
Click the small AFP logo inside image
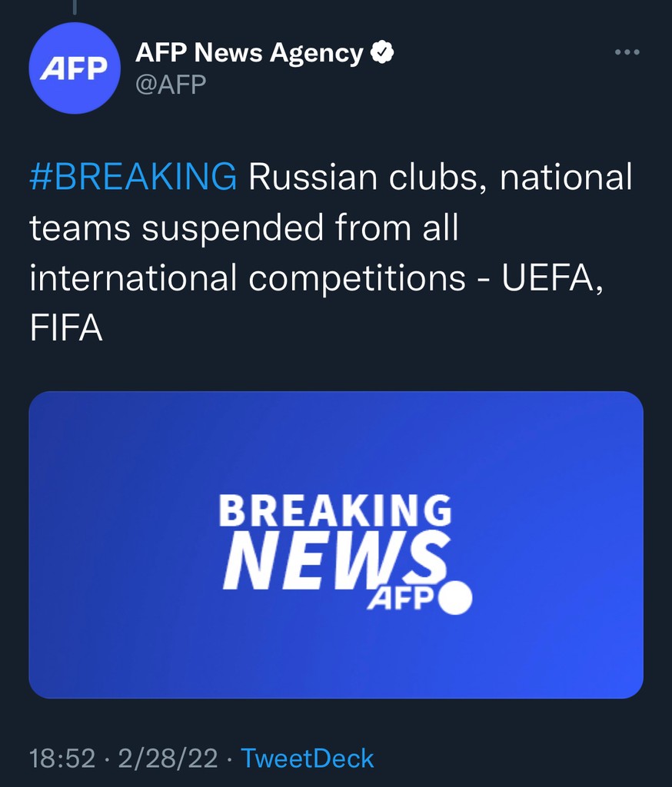397,599
